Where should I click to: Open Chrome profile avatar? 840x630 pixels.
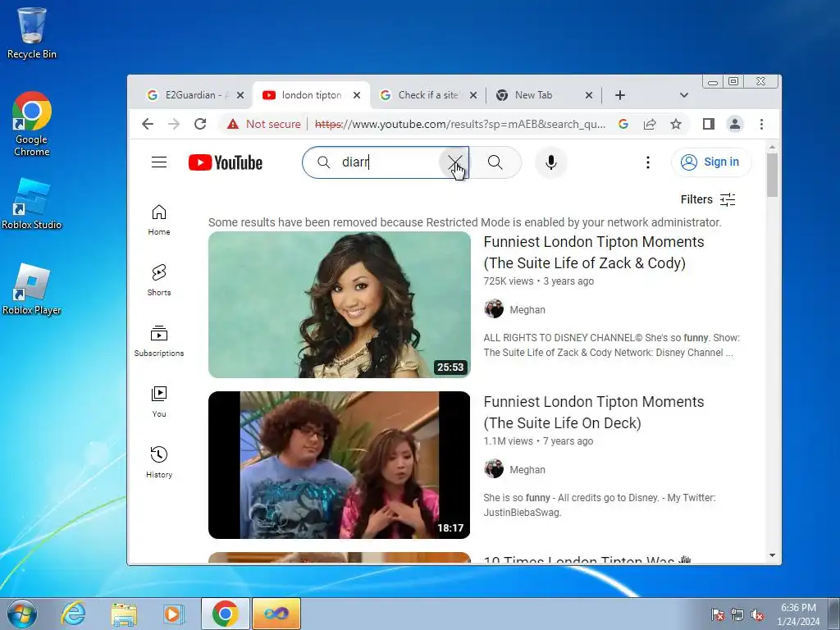735,125
